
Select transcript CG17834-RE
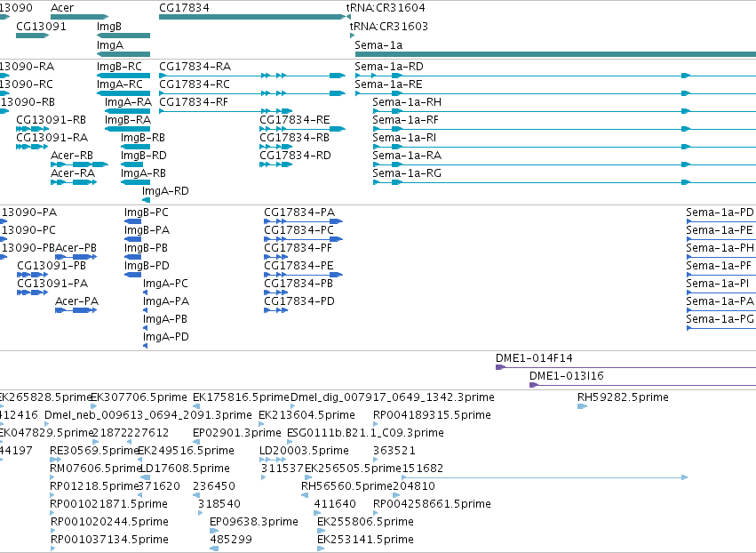pyautogui.click(x=302, y=129)
